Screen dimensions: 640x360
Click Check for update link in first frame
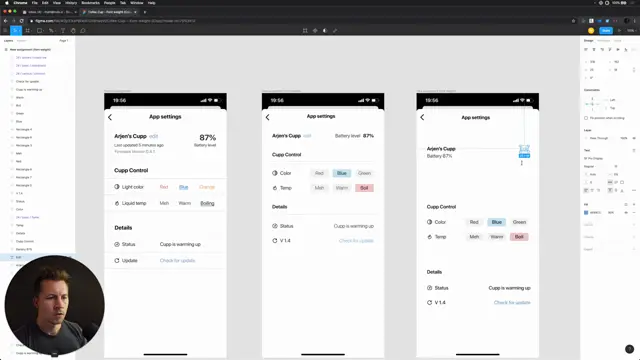point(178,260)
